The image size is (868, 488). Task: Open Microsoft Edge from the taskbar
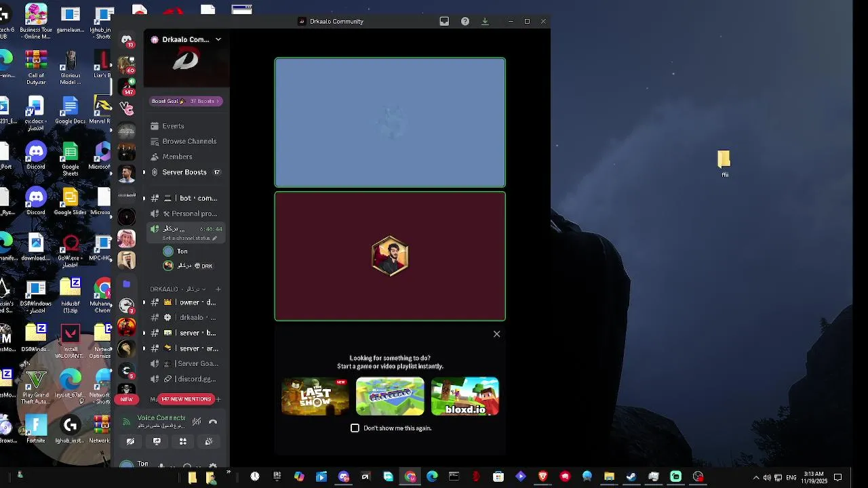point(432,477)
